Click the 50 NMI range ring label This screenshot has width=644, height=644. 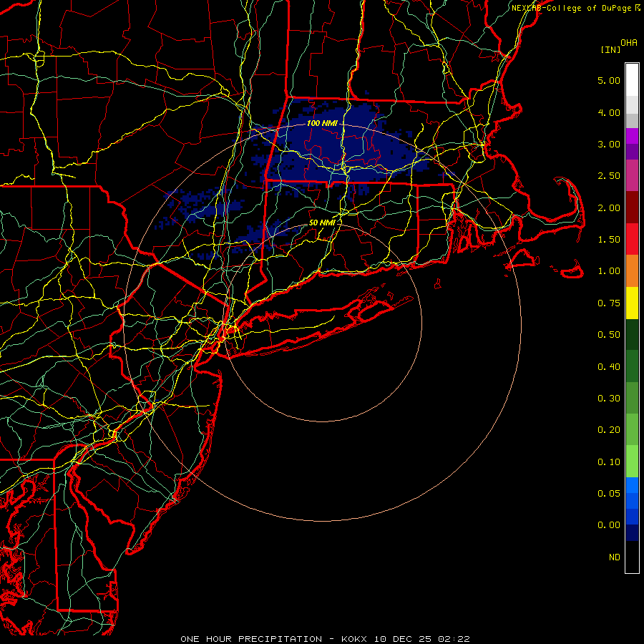click(322, 223)
